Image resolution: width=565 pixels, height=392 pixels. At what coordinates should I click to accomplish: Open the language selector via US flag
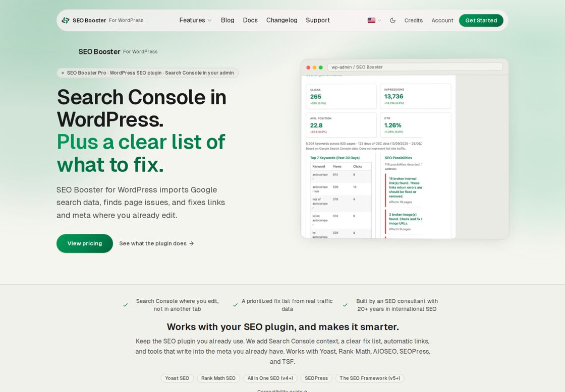374,21
